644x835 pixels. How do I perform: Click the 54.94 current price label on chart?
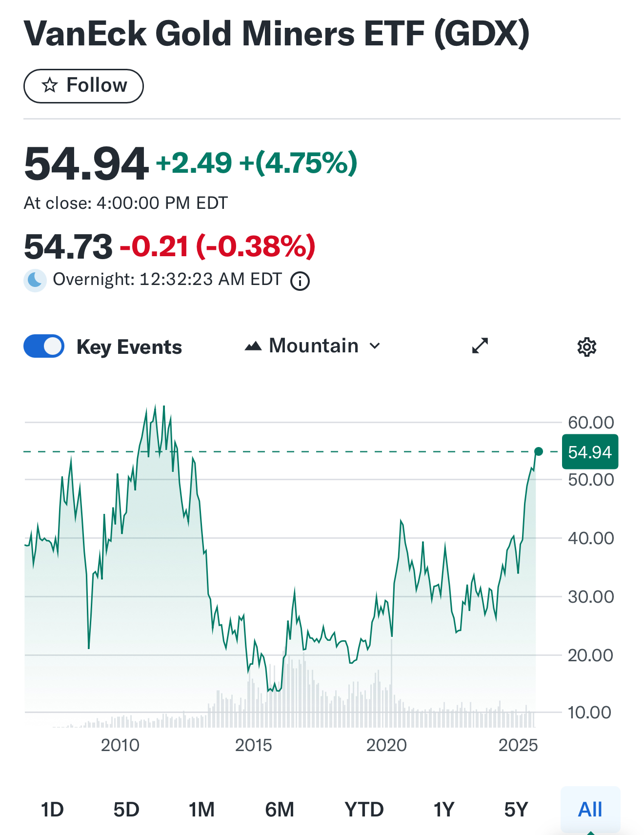[590, 452]
